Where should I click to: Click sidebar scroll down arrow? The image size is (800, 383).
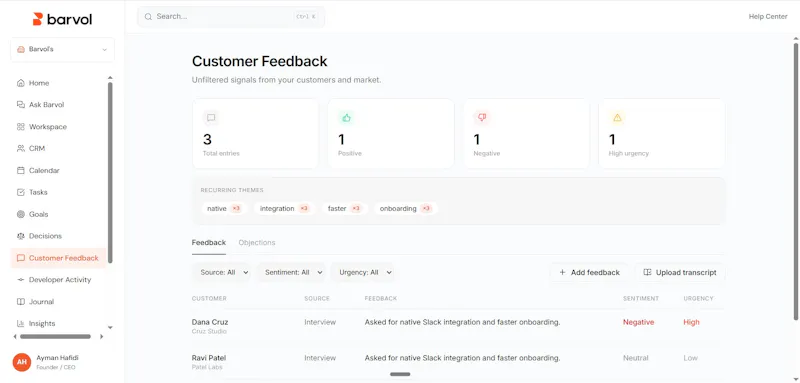click(110, 327)
